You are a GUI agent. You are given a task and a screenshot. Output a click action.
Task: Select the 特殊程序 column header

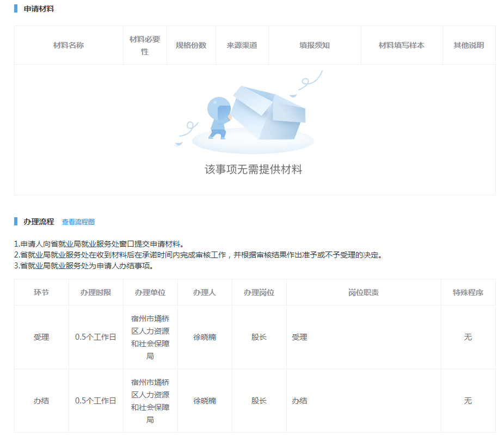pos(468,292)
